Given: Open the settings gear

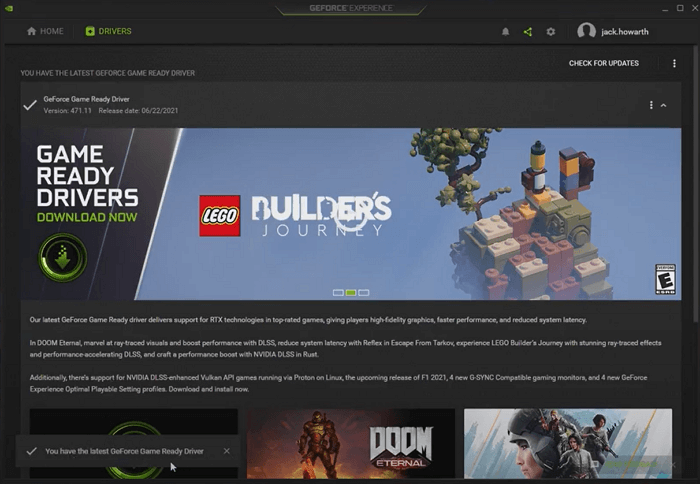Looking at the screenshot, I should point(551,32).
